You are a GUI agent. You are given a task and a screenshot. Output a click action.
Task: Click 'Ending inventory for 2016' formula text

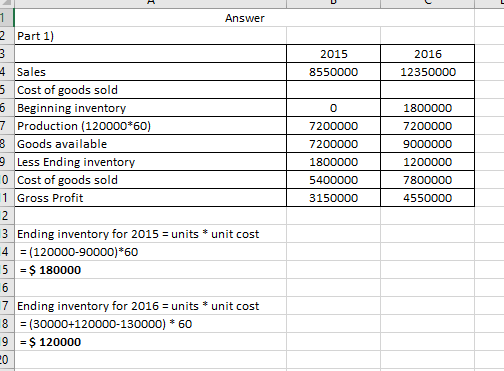click(138, 306)
